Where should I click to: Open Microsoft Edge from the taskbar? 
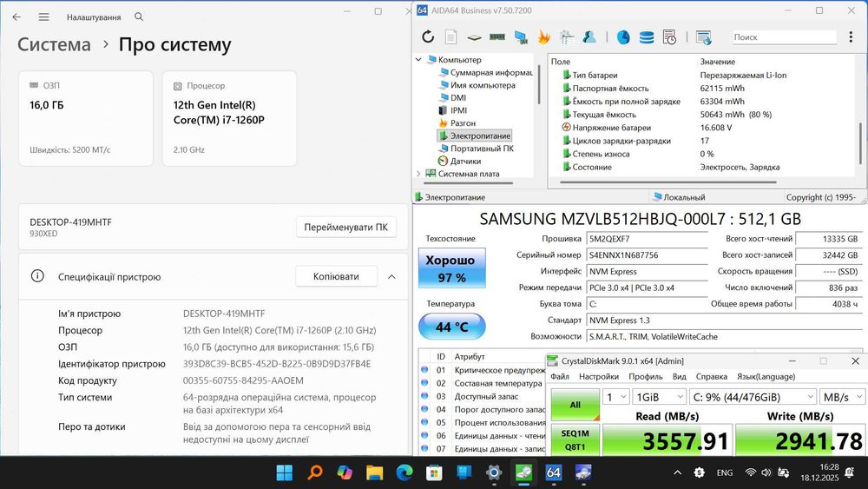point(404,472)
